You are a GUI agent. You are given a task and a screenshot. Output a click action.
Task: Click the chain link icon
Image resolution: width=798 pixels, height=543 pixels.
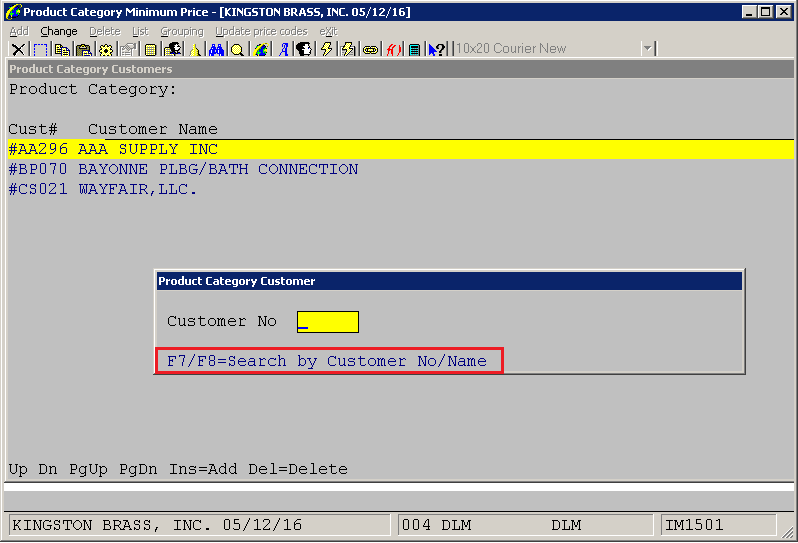[371, 49]
